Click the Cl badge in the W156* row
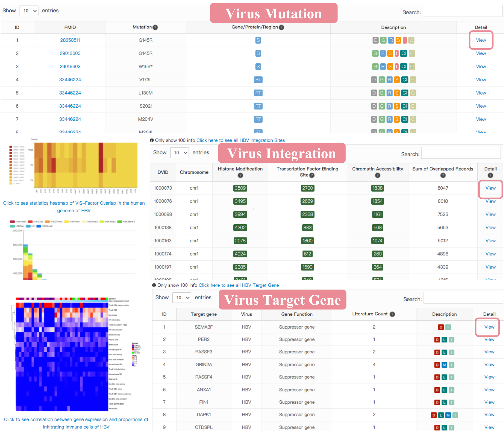This screenshot has height=431, width=504. [x=404, y=67]
